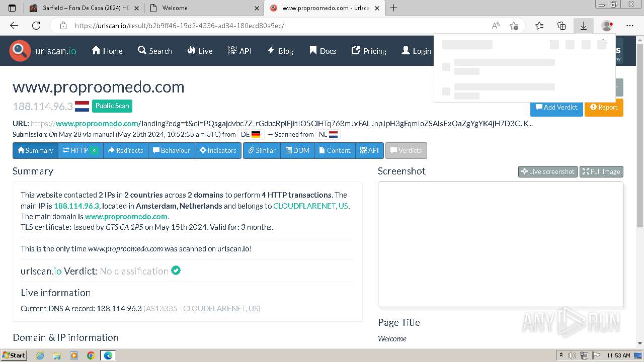Click the Login link
The width and height of the screenshot is (644, 362).
(416, 51)
